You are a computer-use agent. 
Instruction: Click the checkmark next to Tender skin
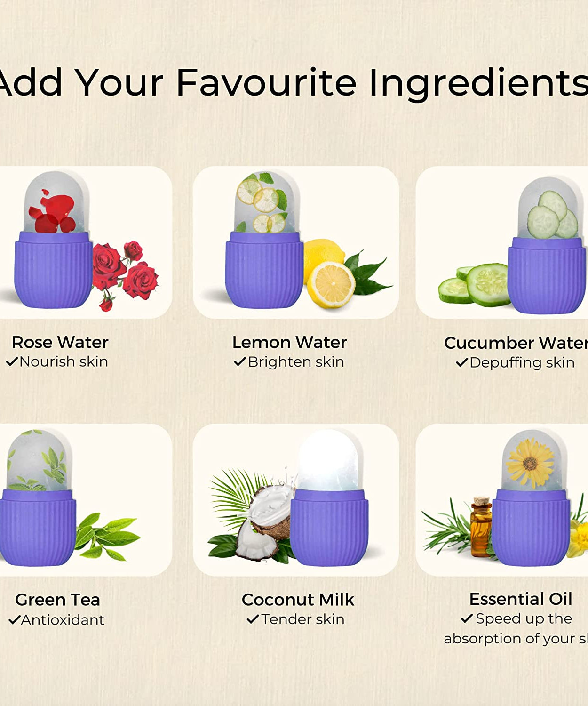[x=253, y=619]
